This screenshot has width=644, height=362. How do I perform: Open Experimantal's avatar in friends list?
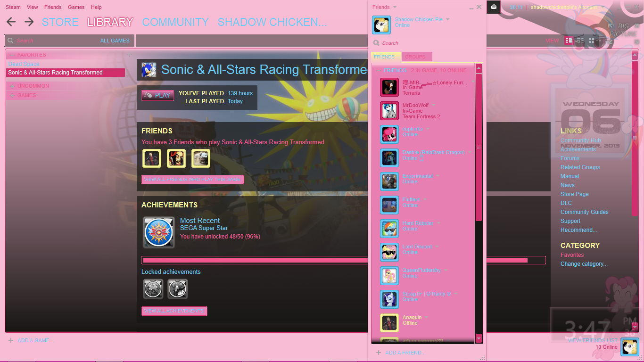point(389,181)
